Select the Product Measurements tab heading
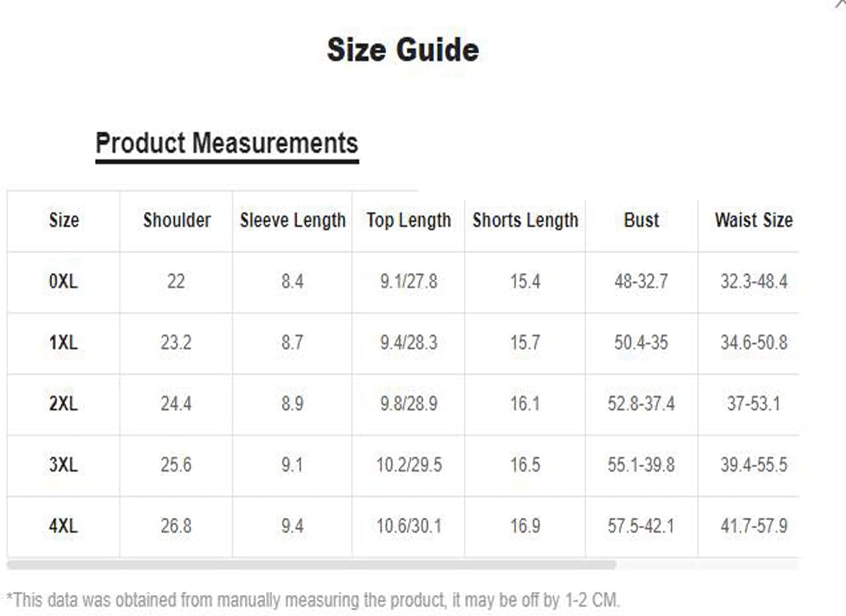The width and height of the screenshot is (846, 616). (x=227, y=143)
